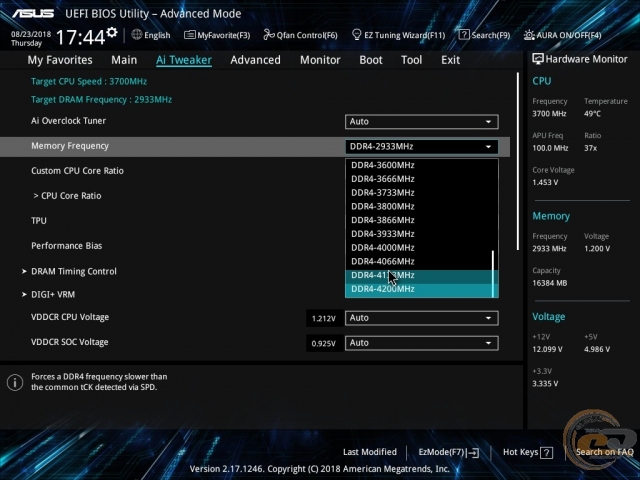Select the Custom CPU Core Ratio row
Viewport: 640px width, 480px height.
click(77, 171)
